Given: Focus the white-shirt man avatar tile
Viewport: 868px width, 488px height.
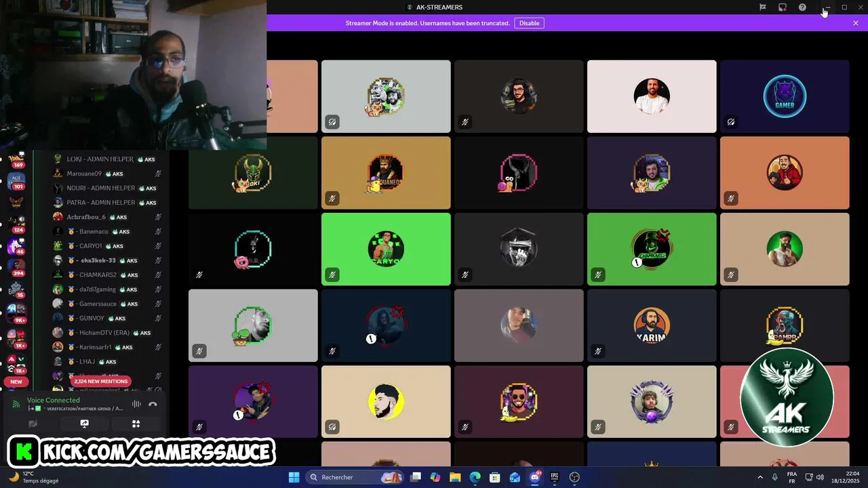Looking at the screenshot, I should point(652,96).
